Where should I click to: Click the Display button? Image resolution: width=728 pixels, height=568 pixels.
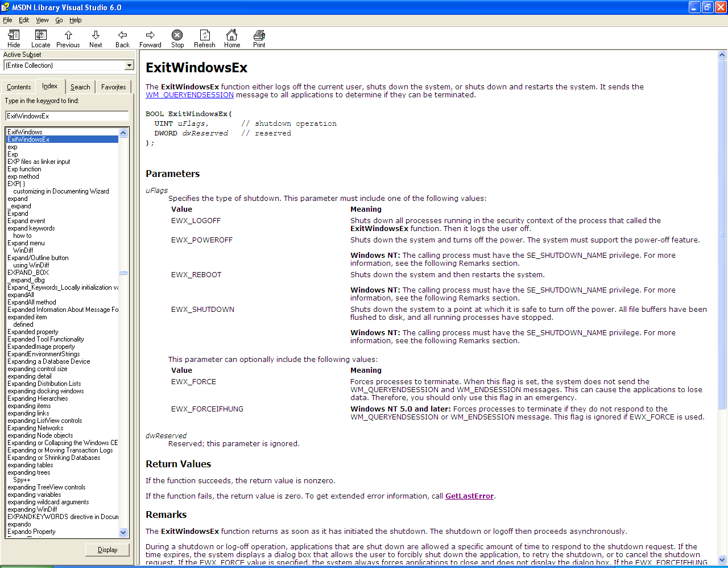tap(107, 550)
